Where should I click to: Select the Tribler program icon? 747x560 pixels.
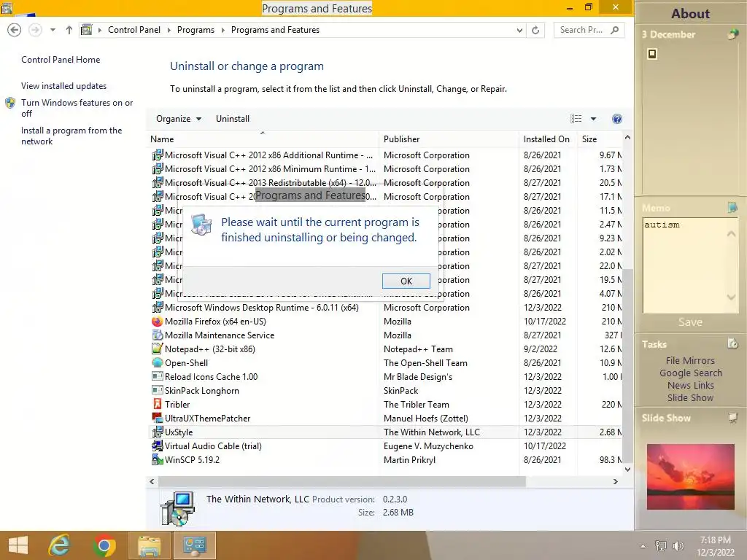(158, 404)
